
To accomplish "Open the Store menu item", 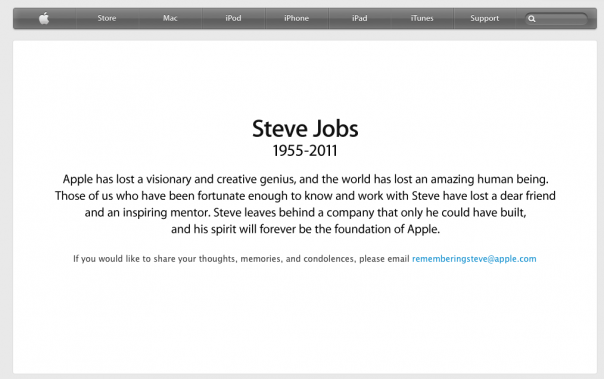I will [107, 18].
